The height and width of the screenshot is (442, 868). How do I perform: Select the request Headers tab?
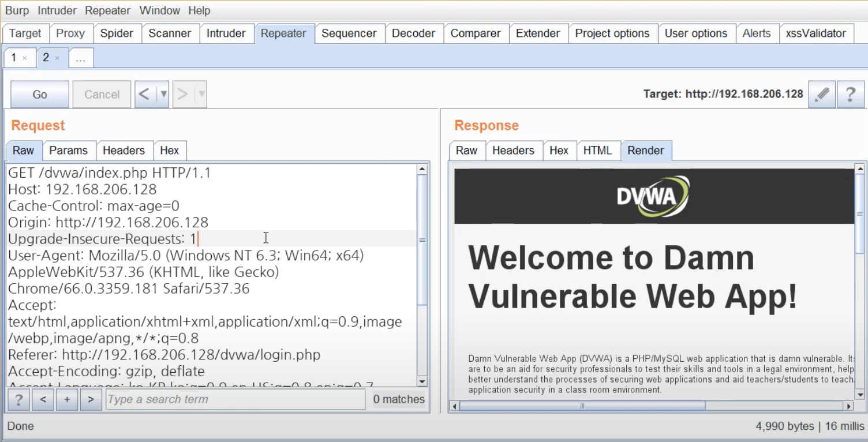coord(124,151)
